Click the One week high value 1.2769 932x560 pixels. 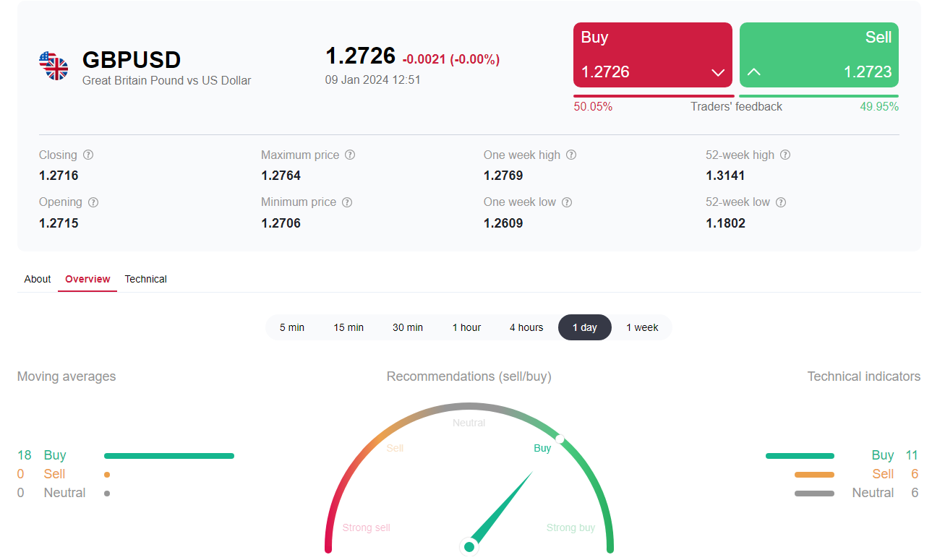(503, 176)
